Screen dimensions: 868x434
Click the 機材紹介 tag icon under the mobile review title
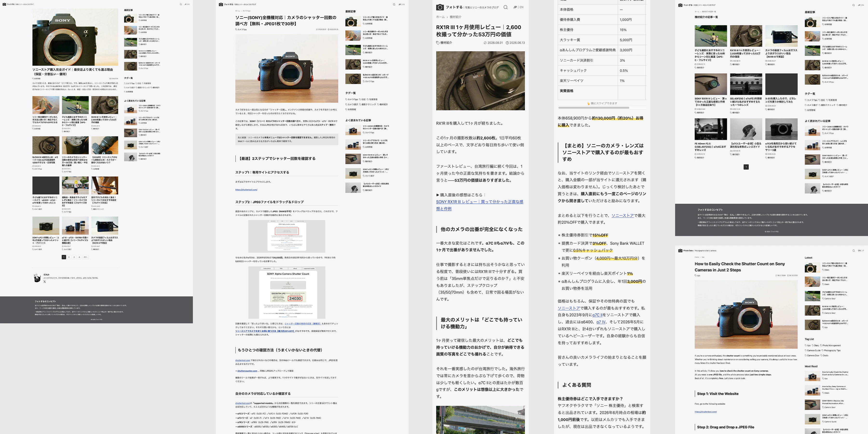click(438, 43)
